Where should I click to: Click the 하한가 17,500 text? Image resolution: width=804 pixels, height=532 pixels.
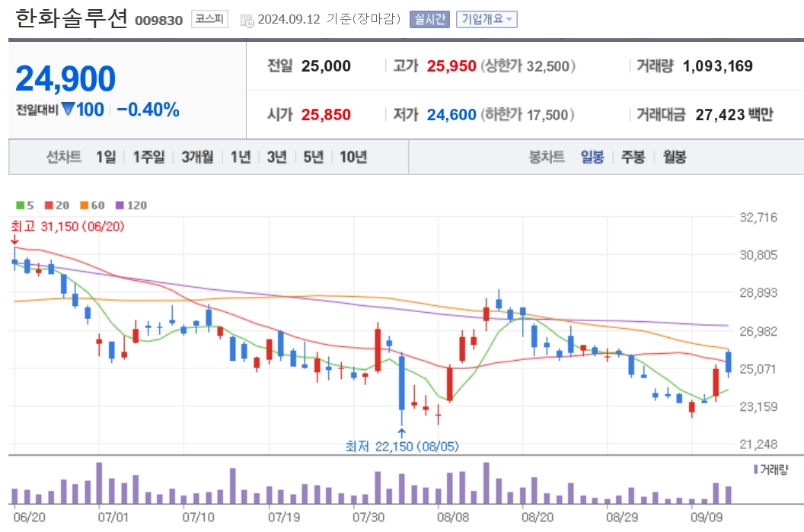click(527, 115)
